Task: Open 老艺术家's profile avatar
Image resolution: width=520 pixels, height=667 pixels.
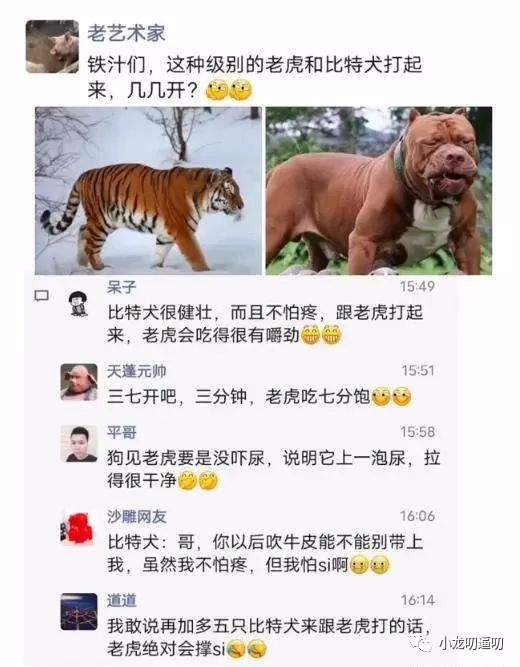Action: pyautogui.click(x=52, y=47)
